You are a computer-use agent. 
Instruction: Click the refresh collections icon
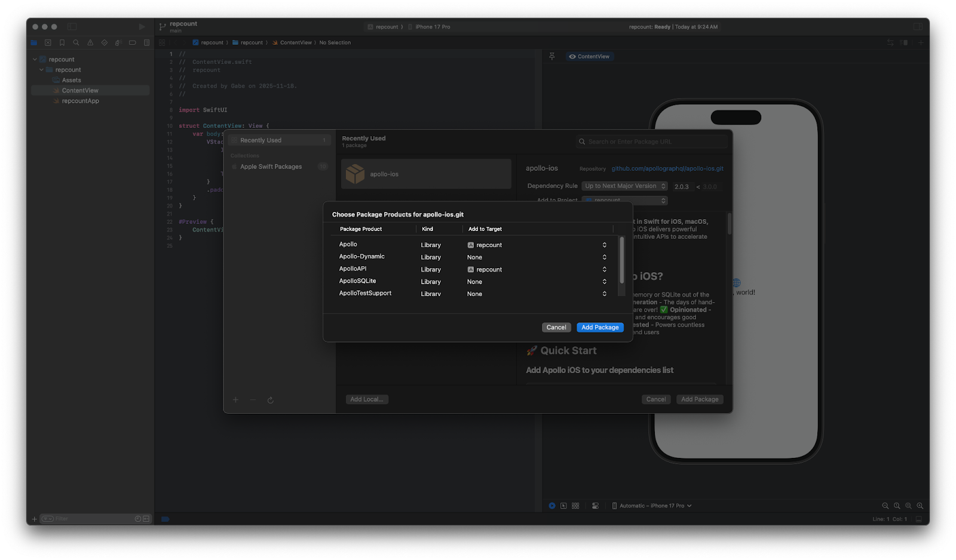coord(271,400)
